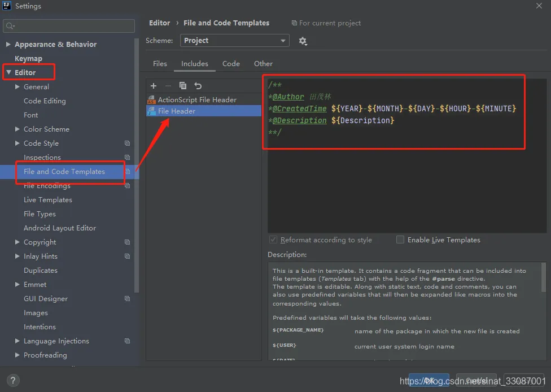Screen dimensions: 551x392
Task: Click project-level icon beside Inspections
Action: 127,157
